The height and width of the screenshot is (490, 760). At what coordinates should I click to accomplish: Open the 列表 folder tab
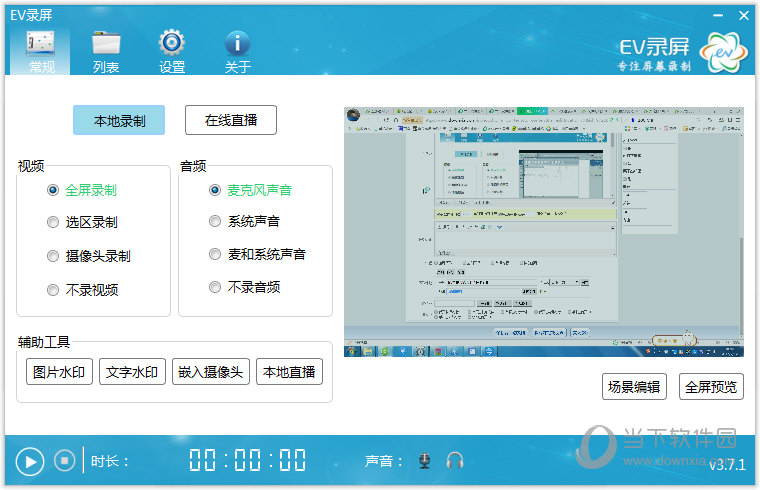pos(106,51)
